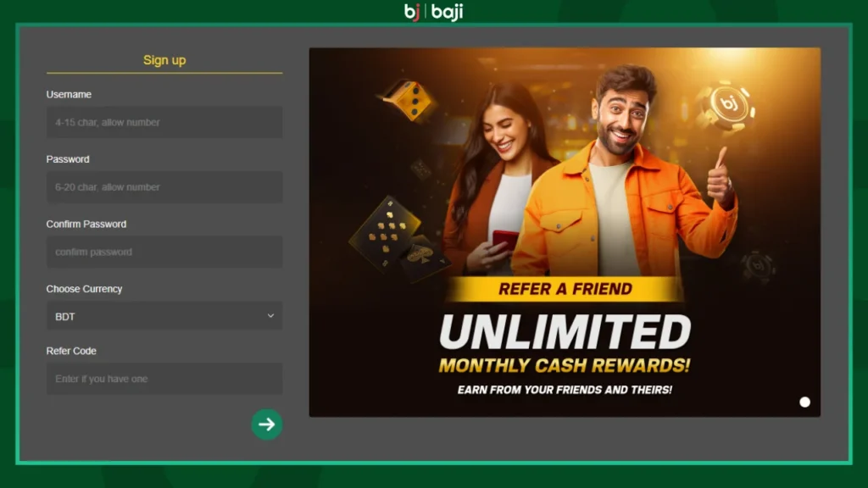Click the Choose Currency label

tap(84, 289)
